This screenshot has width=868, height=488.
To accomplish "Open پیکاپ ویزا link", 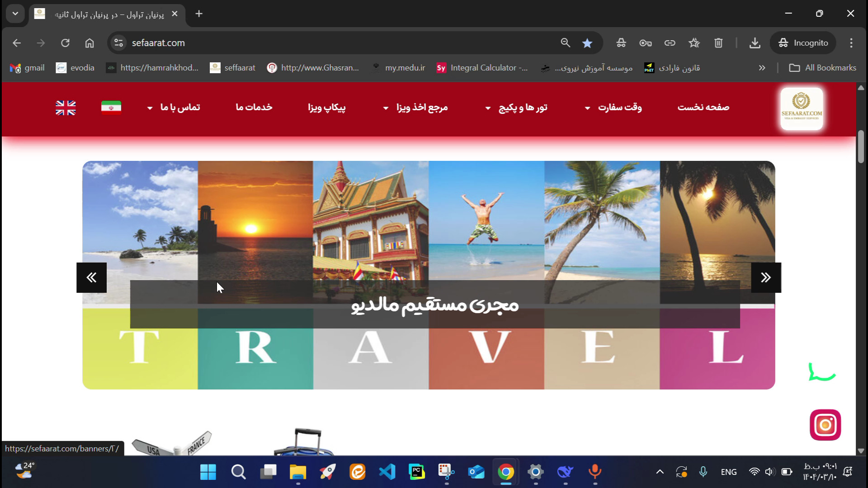I will pyautogui.click(x=326, y=108).
